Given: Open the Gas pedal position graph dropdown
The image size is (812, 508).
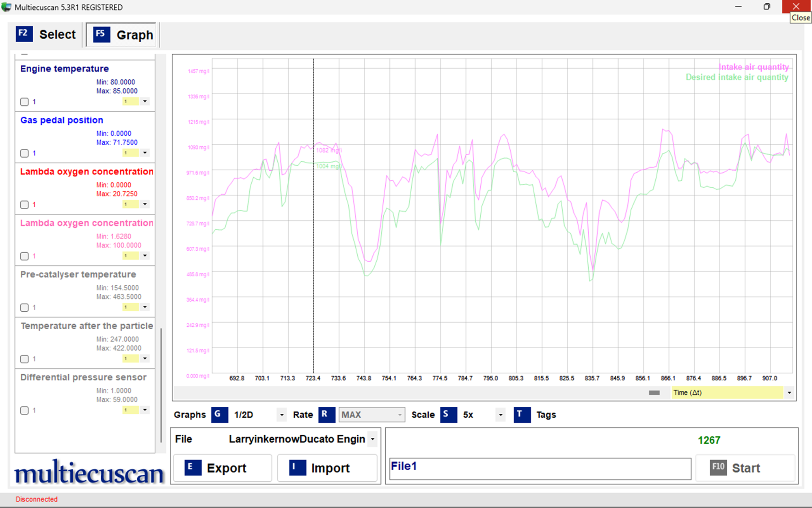Looking at the screenshot, I should tap(145, 153).
